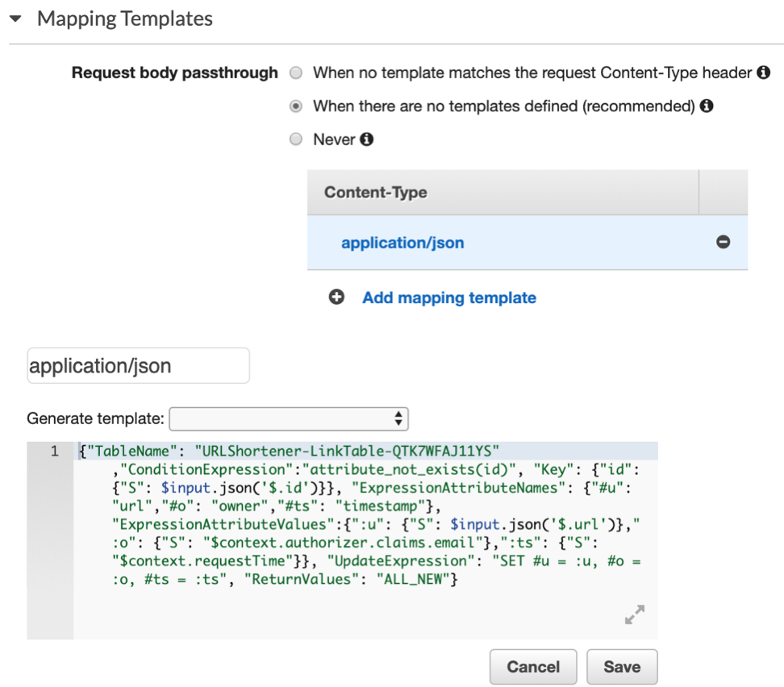Expand the template editor to full screen
The height and width of the screenshot is (687, 784).
[635, 614]
